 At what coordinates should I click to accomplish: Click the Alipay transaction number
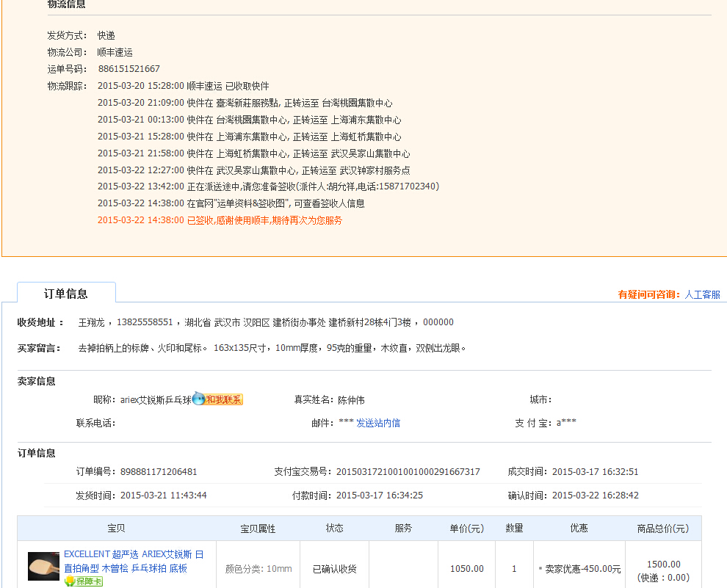(x=408, y=472)
